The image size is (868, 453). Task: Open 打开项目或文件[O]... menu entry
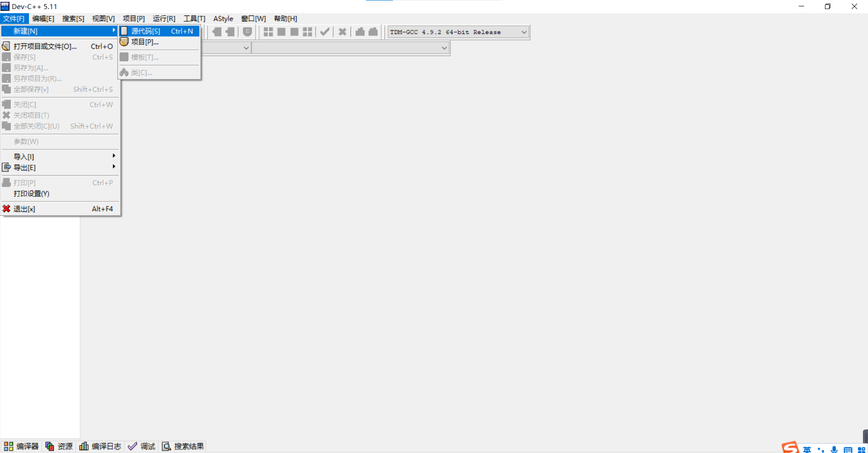point(60,46)
